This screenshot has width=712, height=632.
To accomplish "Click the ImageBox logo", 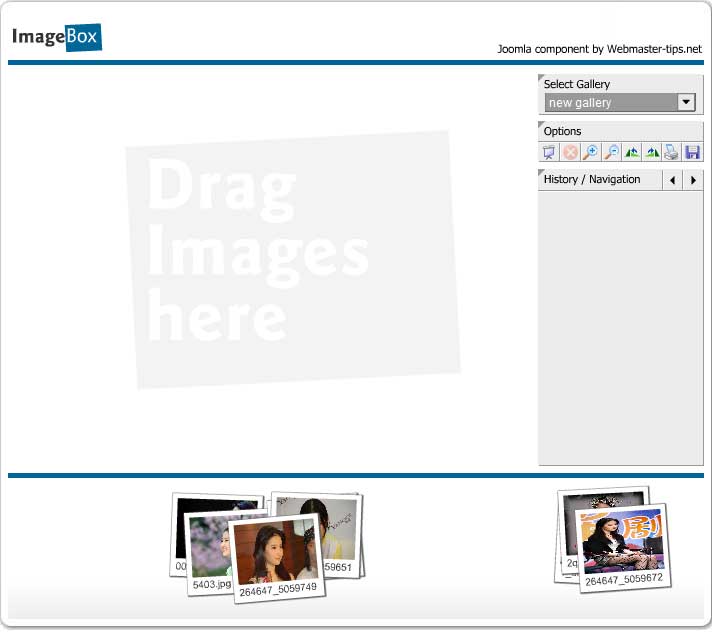I will 57,38.
